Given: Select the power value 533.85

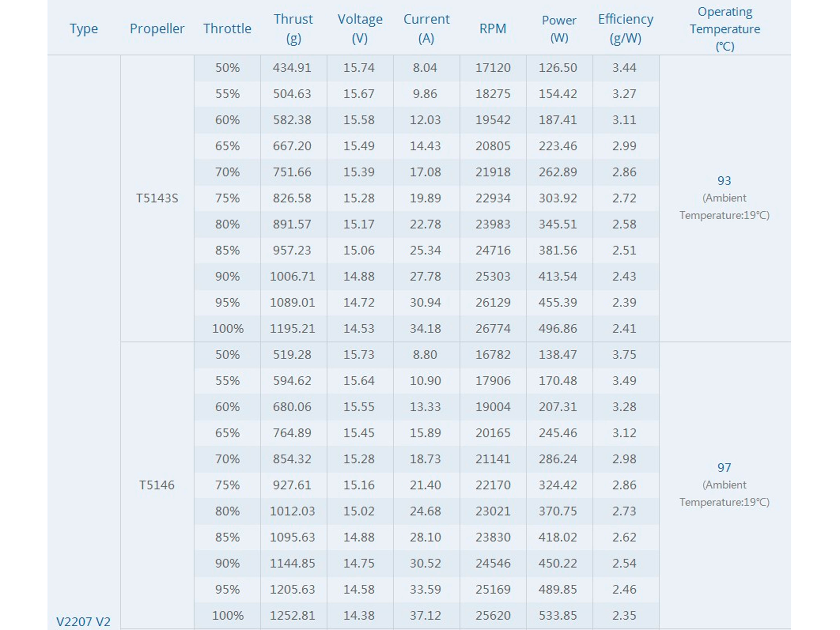Looking at the screenshot, I should point(557,615).
